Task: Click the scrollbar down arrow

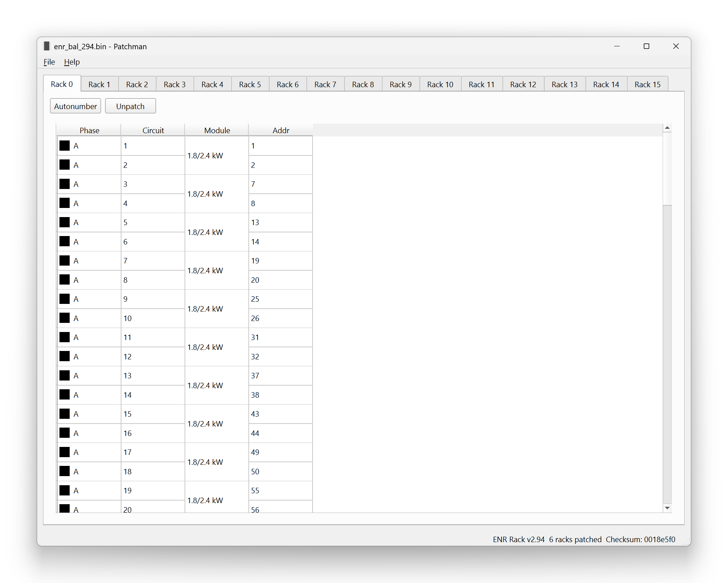Action: [x=667, y=508]
